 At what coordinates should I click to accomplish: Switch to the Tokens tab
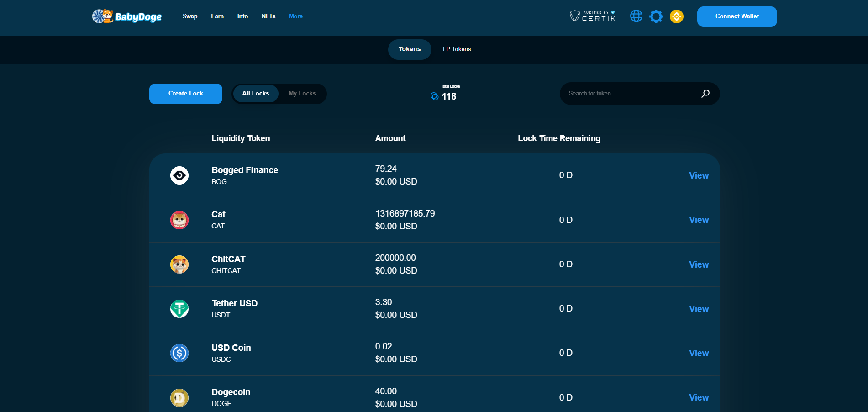(x=410, y=49)
